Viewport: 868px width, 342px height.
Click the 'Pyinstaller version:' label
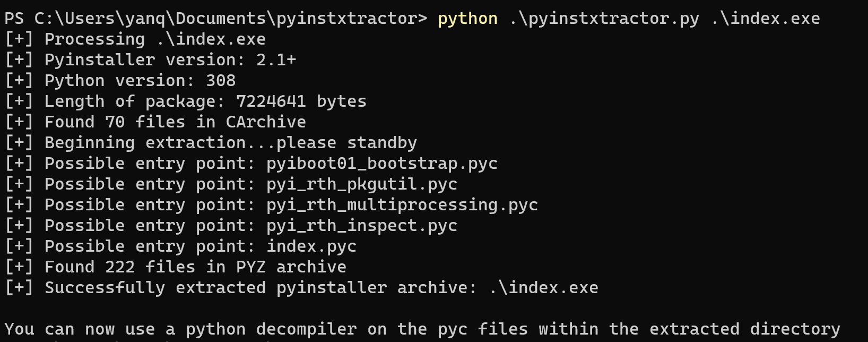(145, 60)
